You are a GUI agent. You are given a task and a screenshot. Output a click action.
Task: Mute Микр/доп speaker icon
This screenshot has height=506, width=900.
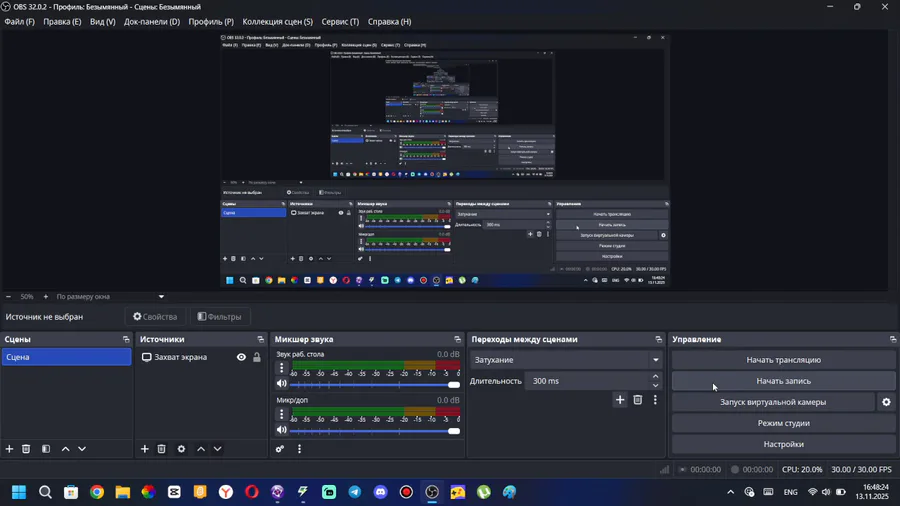(x=281, y=430)
